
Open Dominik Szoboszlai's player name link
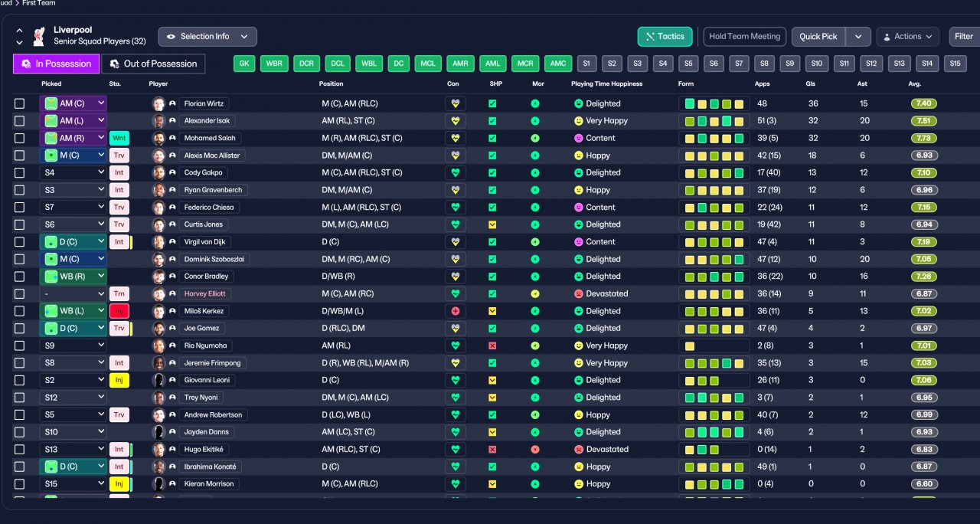(215, 259)
